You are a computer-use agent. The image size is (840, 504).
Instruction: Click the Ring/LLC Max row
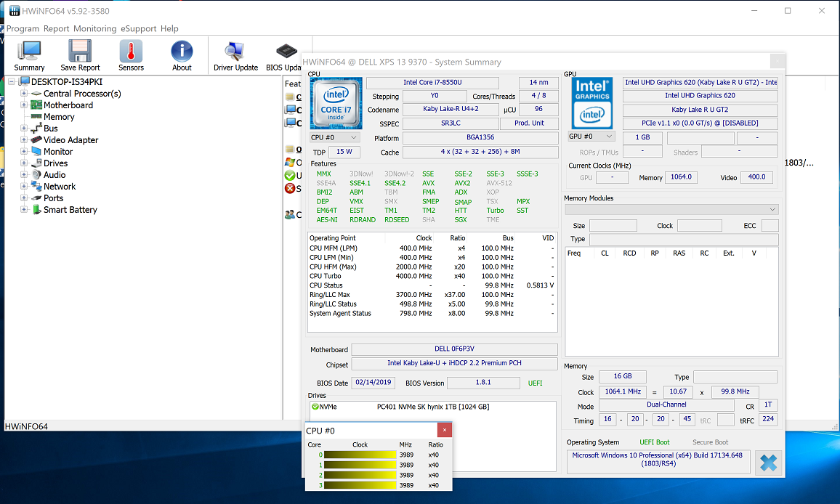click(x=432, y=295)
